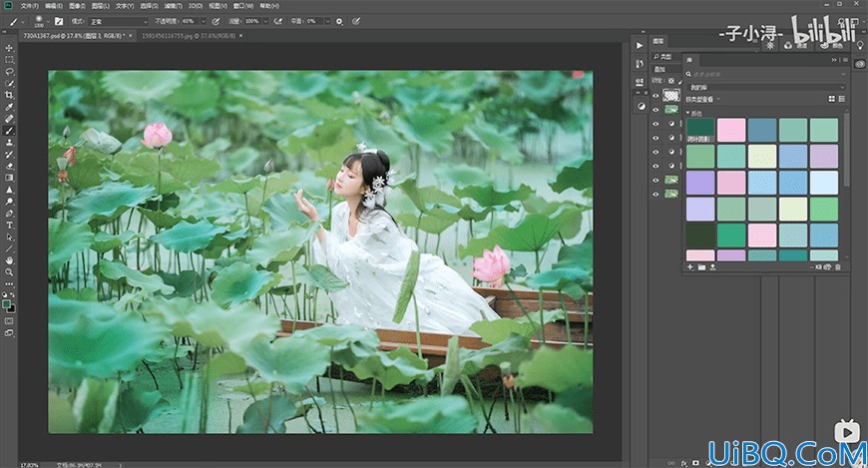Screen dimensions: 868x468
Task: Click the foreground color square in toolbox
Action: pyautogui.click(x=7, y=304)
